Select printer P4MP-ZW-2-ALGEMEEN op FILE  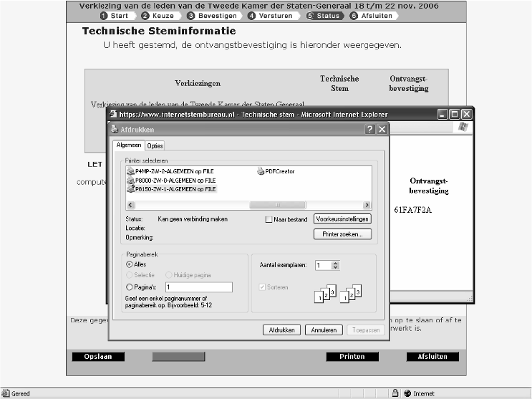(x=170, y=171)
